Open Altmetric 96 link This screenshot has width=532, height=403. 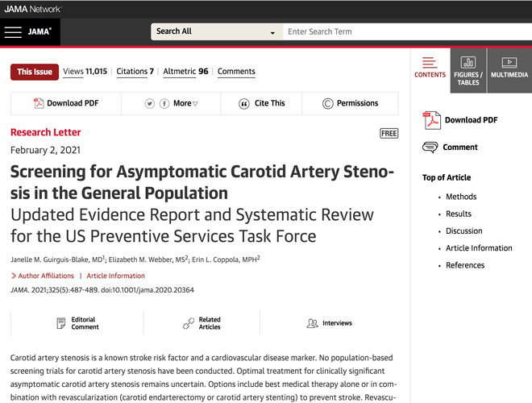click(x=185, y=72)
